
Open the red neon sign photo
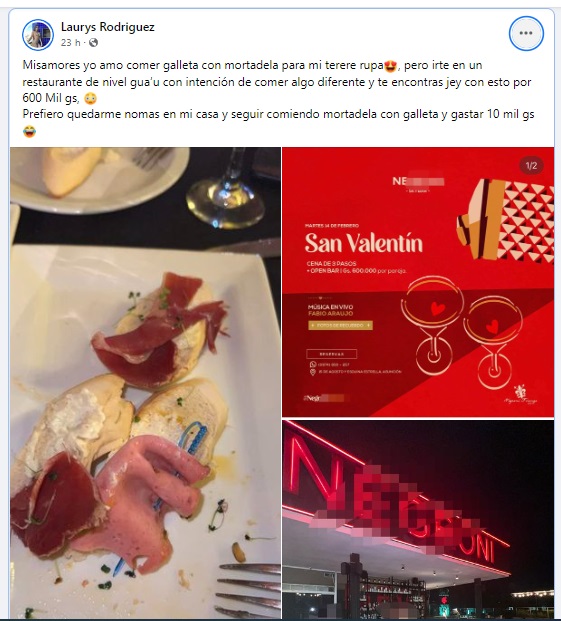tap(418, 519)
